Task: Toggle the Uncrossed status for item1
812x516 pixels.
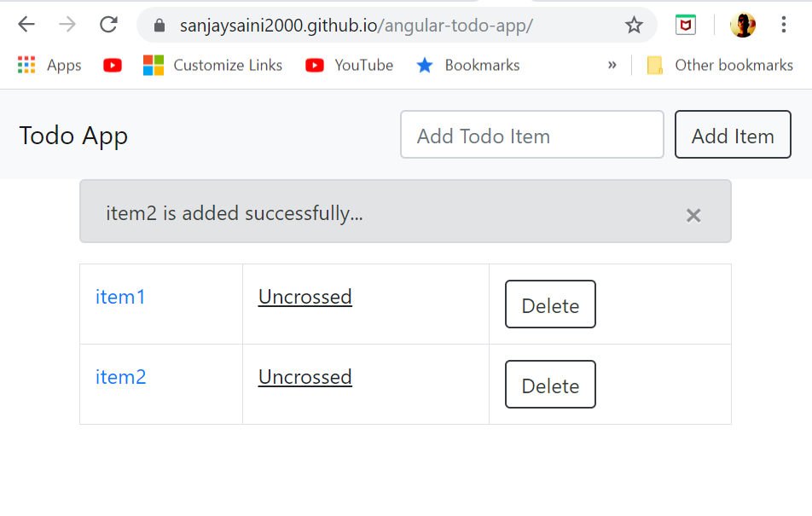Action: [x=304, y=297]
